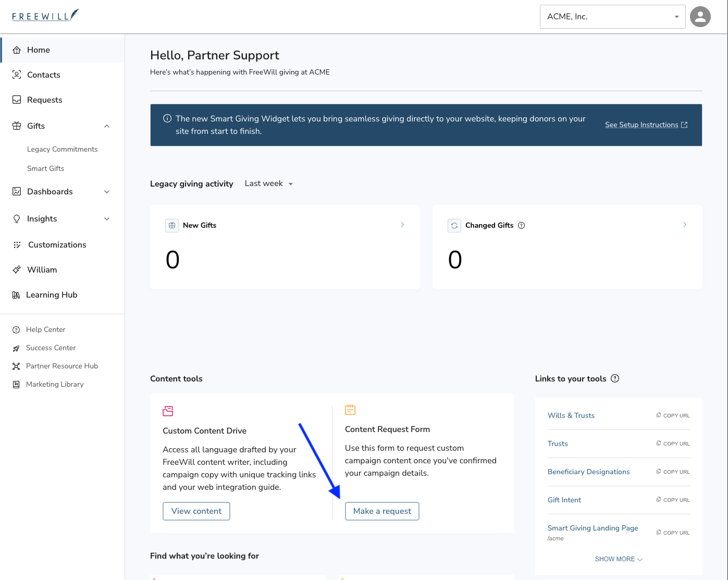Click the Custom Content Drive folder icon
728x580 pixels.
pos(168,411)
